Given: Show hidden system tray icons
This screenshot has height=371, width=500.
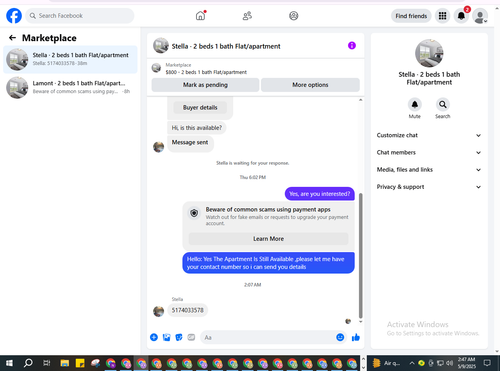Looking at the screenshot, I should pyautogui.click(x=412, y=363).
